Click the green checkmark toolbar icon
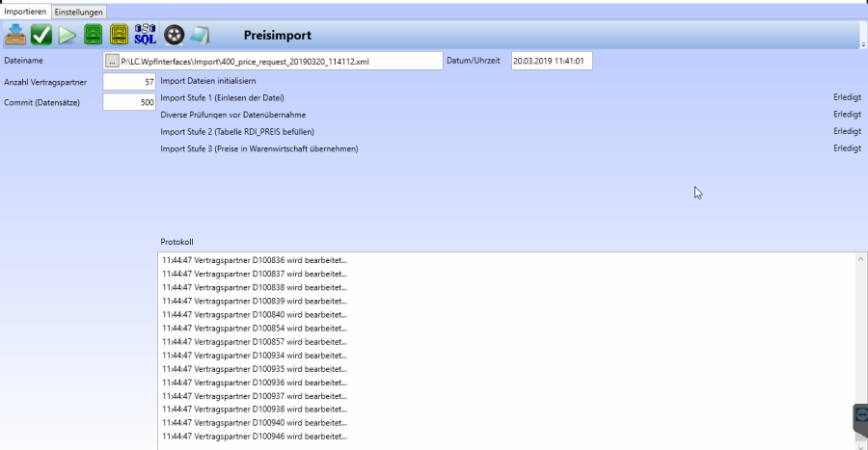Screen dimensions: 868x450 41,35
